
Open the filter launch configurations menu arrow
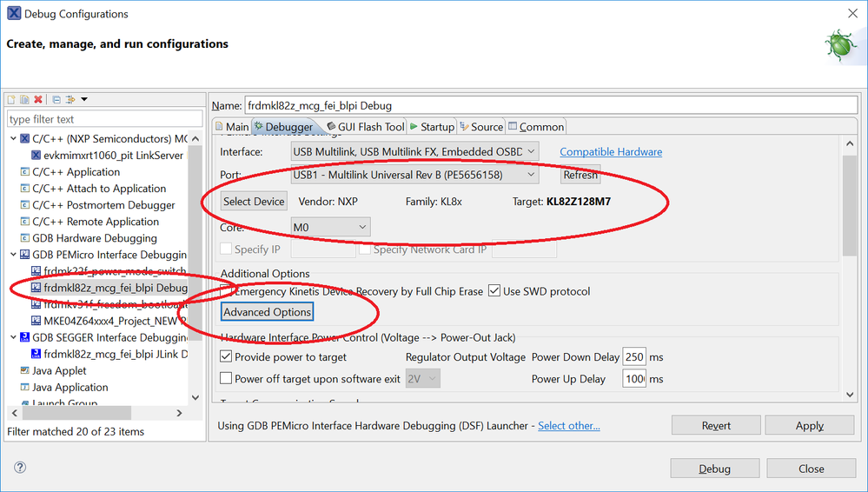point(83,100)
